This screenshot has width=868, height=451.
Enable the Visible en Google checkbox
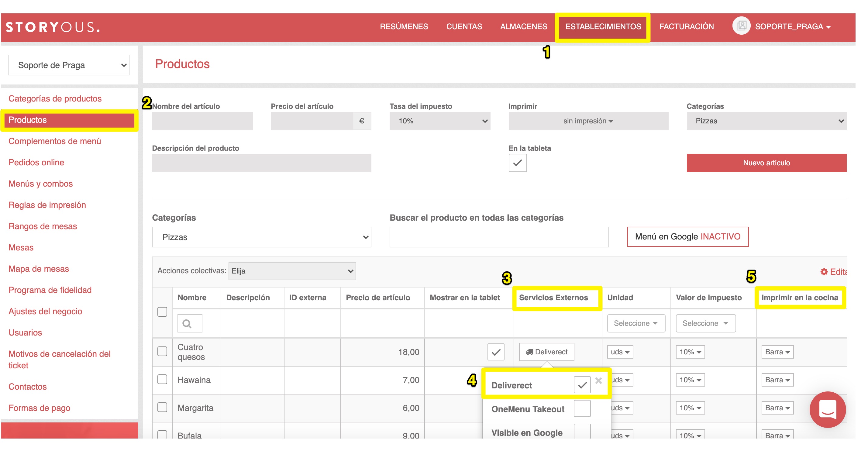[x=582, y=432]
